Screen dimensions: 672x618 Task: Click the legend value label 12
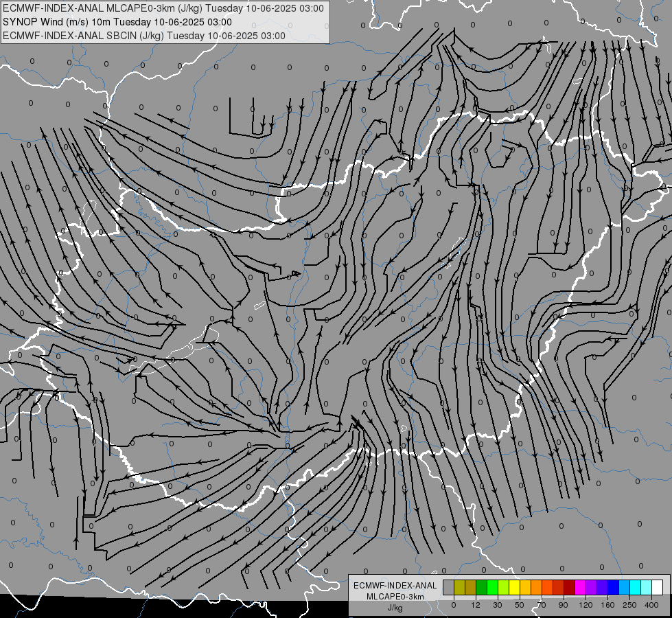click(476, 605)
